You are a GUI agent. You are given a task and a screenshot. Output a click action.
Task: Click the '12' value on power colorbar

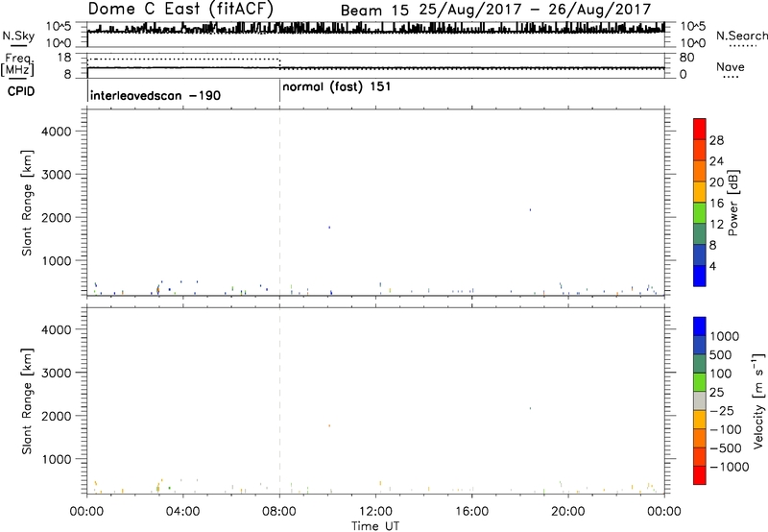(716, 225)
